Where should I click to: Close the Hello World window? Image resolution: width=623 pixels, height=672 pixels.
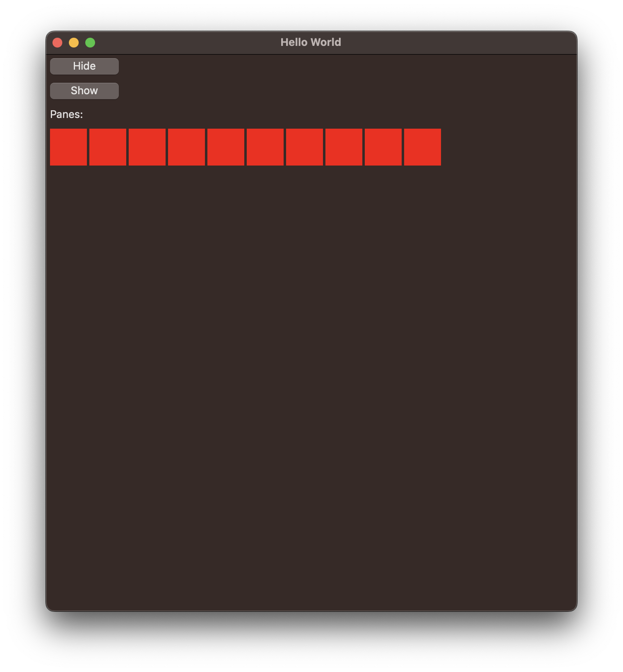57,43
